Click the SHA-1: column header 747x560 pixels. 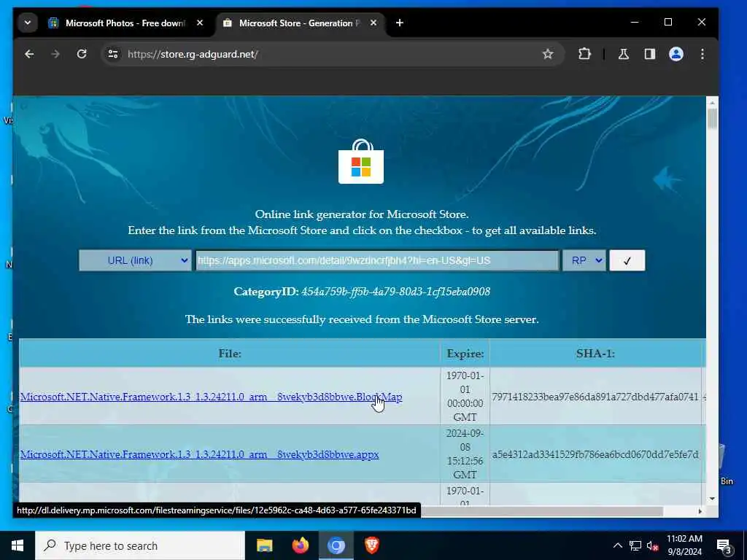[595, 354]
